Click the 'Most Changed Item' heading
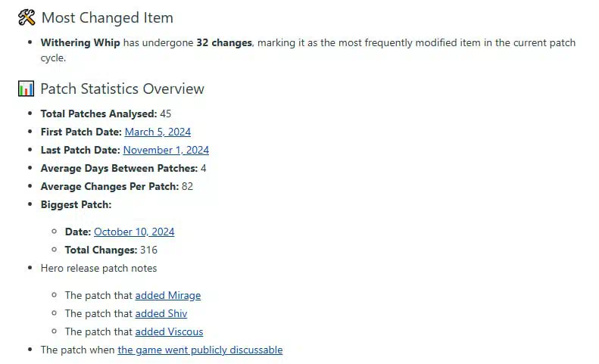Screen dimensions: 599x364 point(108,18)
